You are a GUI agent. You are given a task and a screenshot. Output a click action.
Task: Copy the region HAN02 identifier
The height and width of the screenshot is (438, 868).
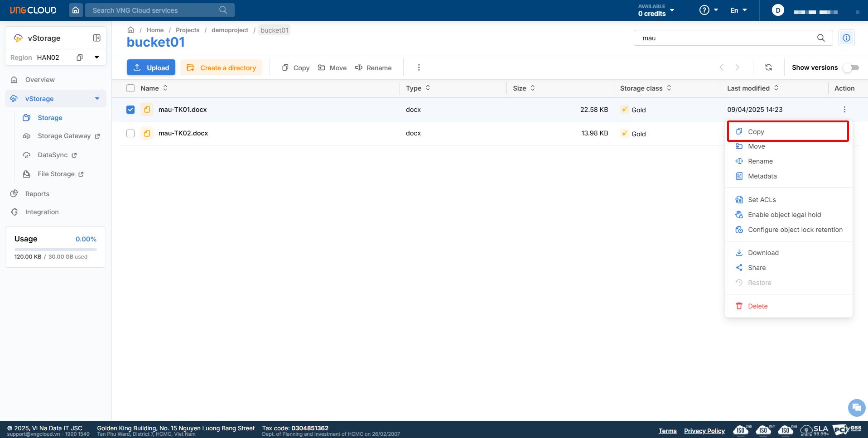tap(80, 58)
